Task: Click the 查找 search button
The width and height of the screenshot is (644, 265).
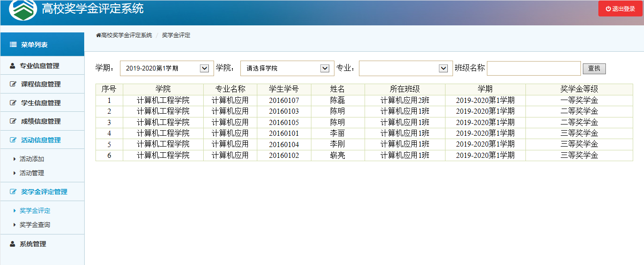Action: pyautogui.click(x=594, y=69)
